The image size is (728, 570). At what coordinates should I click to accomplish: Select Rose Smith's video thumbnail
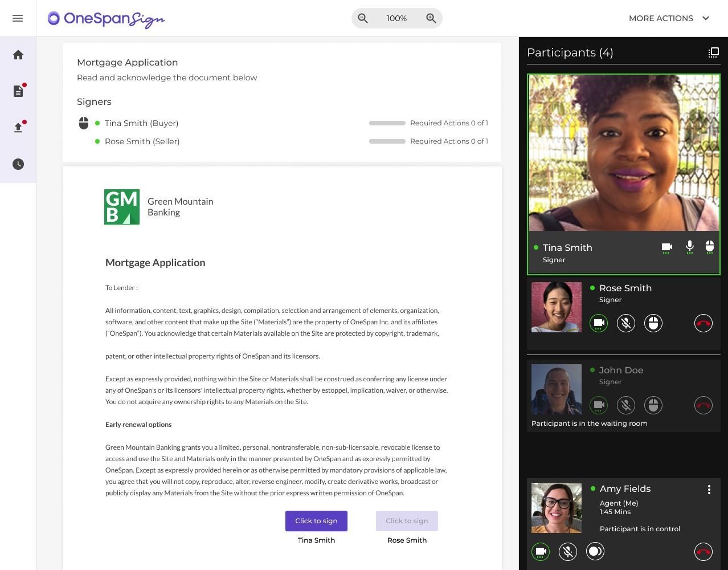[x=557, y=307]
